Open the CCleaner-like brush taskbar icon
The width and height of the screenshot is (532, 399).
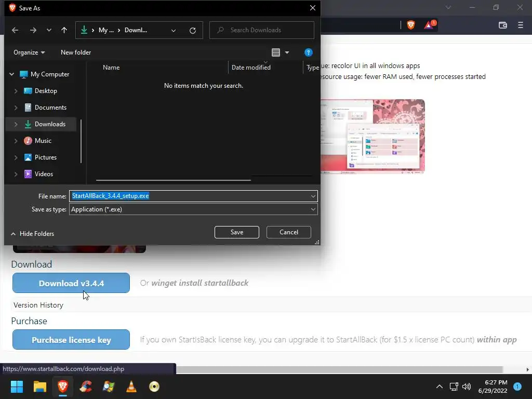(x=86, y=387)
